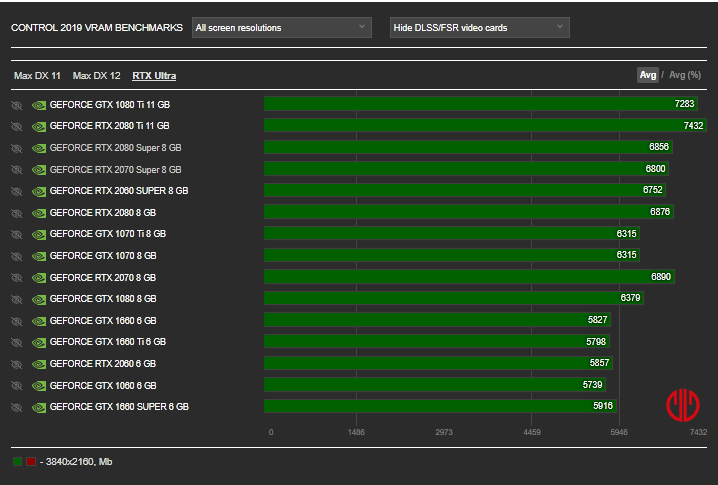This screenshot has width=718, height=485.
Task: Click the 6890 value for RTX 2070
Action: 661,277
